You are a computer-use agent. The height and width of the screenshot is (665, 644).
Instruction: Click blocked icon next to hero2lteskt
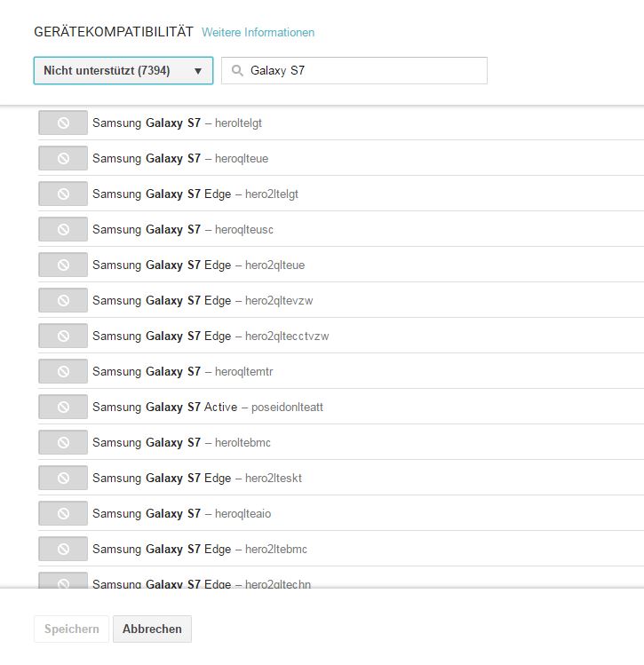pyautogui.click(x=63, y=479)
